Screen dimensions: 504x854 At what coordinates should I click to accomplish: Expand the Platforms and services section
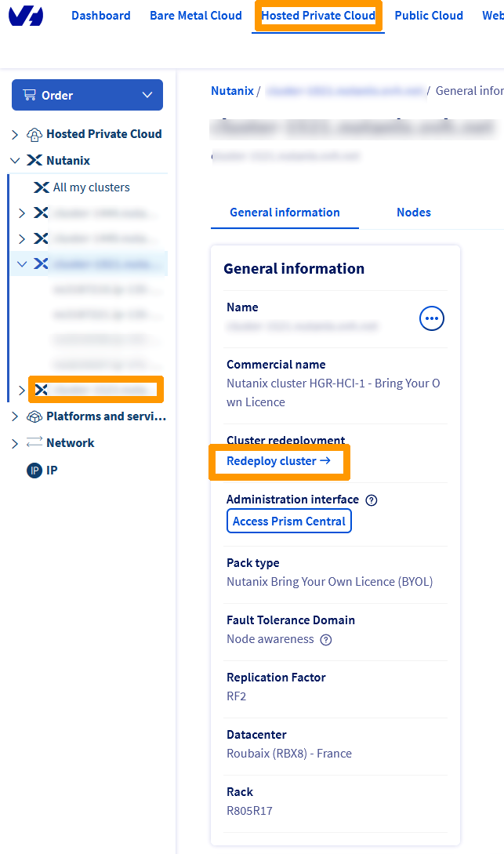[x=13, y=416]
